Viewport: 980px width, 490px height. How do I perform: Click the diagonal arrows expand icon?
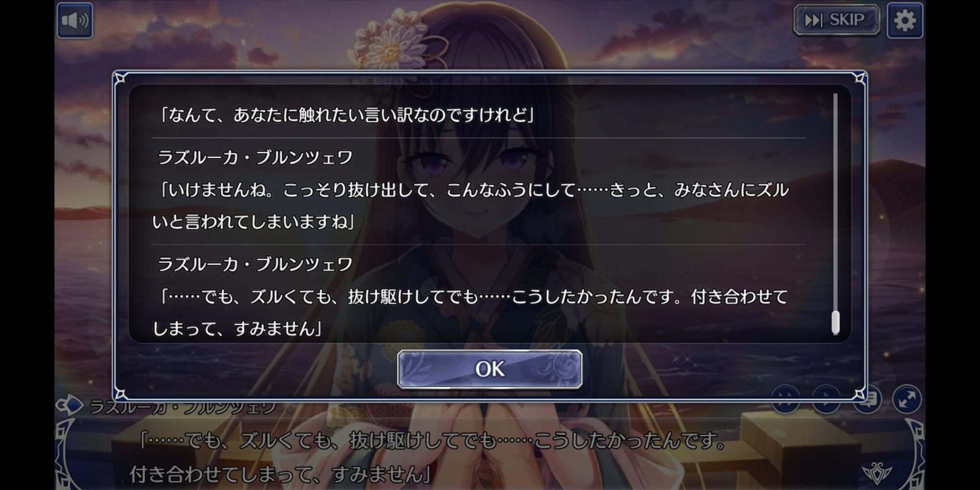tap(907, 399)
